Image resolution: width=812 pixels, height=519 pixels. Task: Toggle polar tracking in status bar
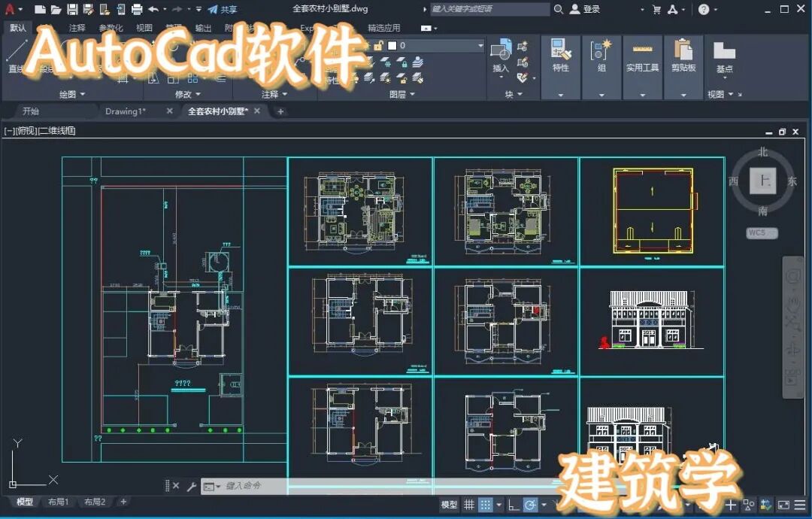pos(530,505)
